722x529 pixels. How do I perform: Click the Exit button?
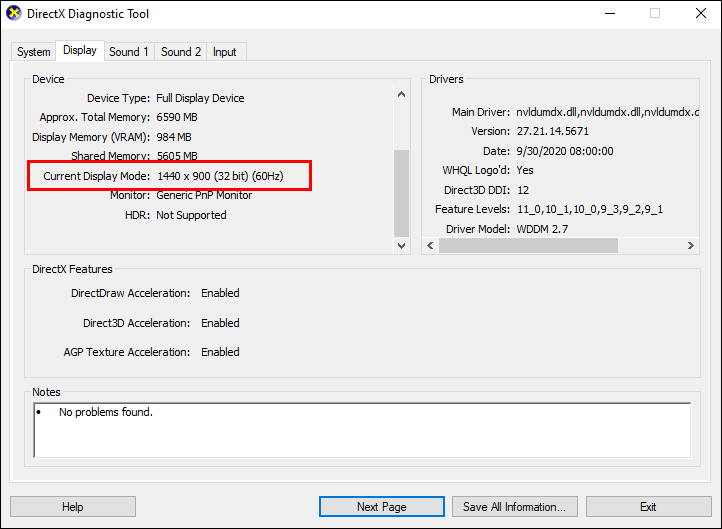648,506
